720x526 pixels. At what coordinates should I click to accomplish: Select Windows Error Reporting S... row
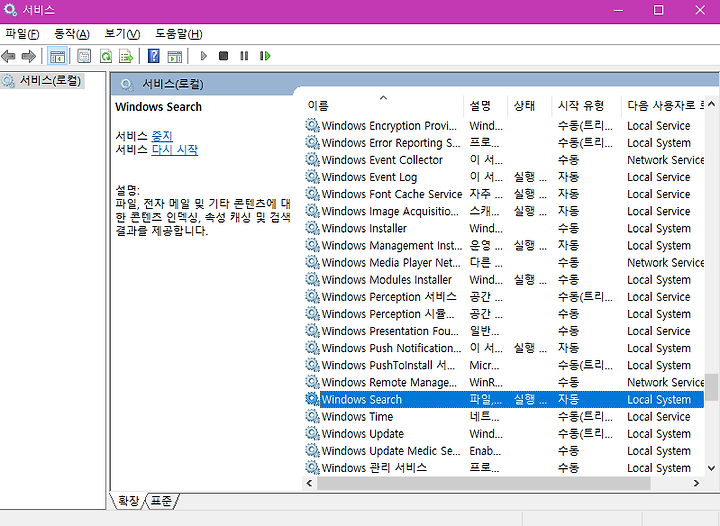tap(504, 143)
